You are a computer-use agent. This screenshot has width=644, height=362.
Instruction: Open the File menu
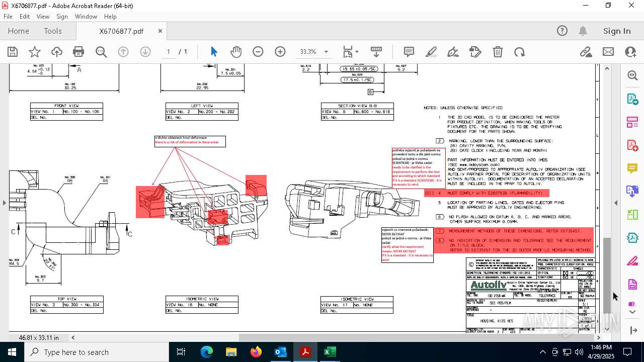tap(8, 16)
